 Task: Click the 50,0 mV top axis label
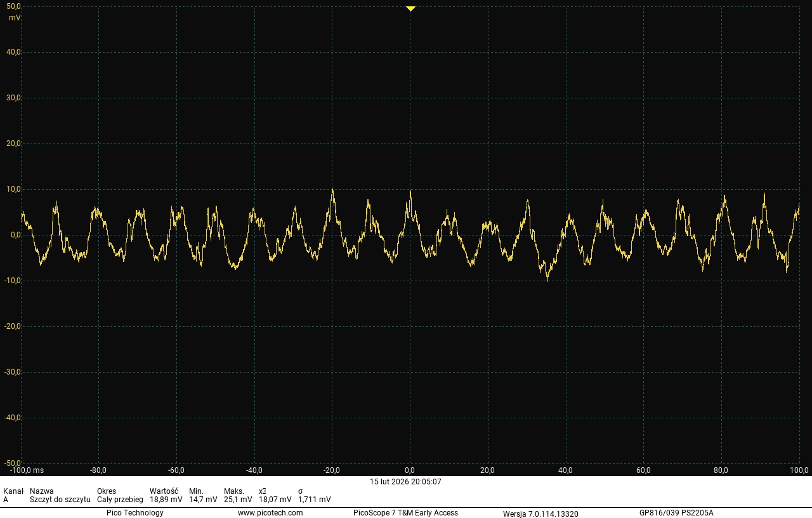tap(13, 6)
